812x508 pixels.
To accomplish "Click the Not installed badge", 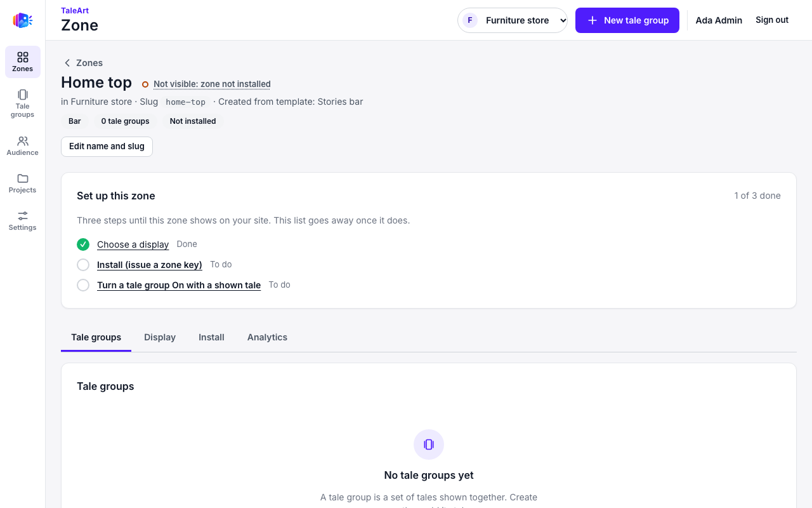I will tap(193, 121).
